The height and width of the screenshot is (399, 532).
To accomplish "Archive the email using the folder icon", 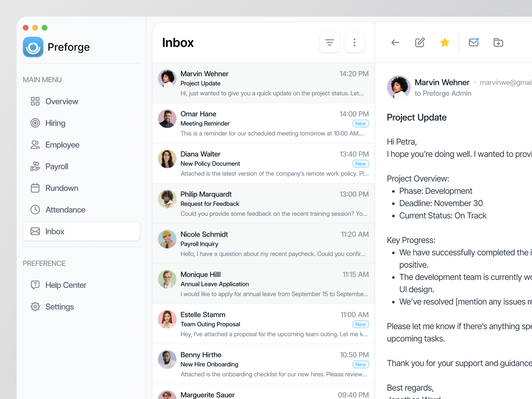I will coord(498,42).
